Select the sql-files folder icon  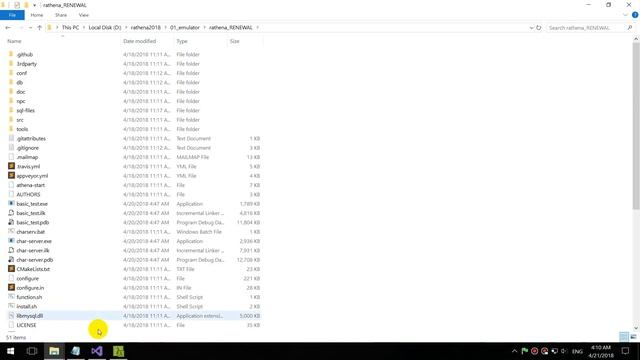click(x=11, y=111)
